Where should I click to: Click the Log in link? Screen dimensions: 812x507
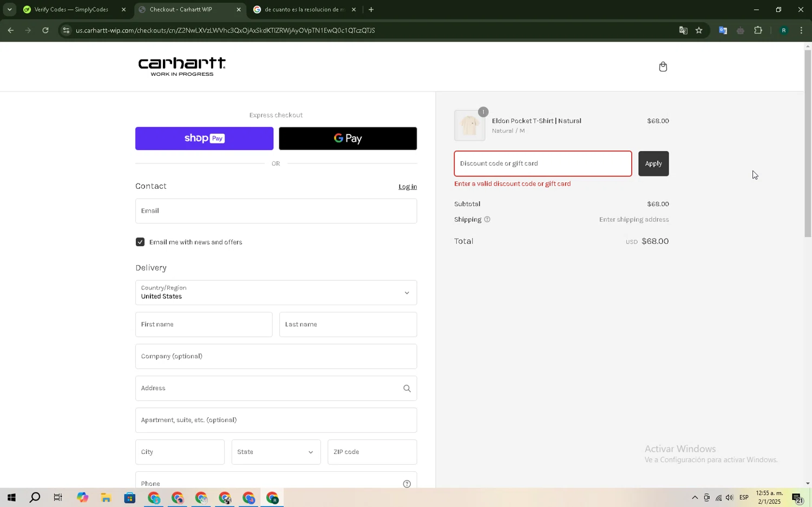408,187
